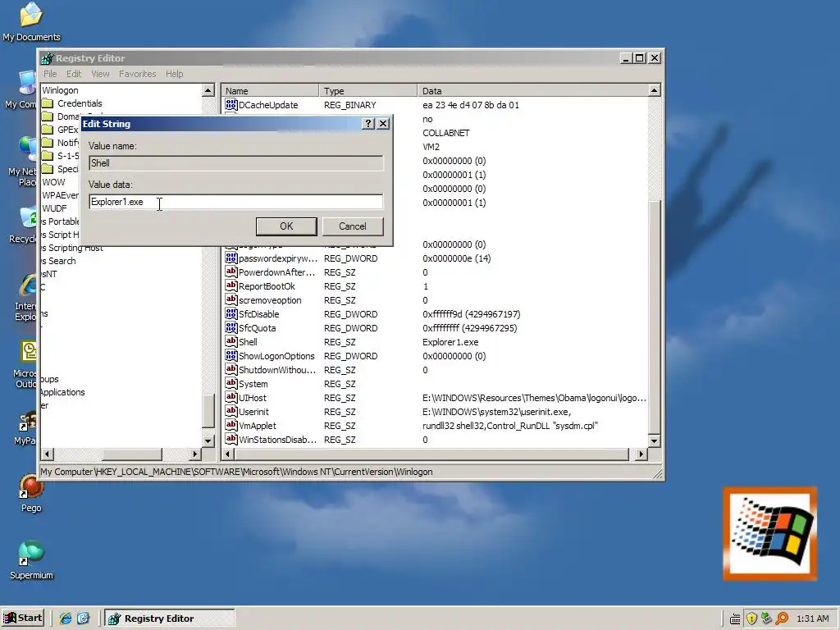This screenshot has height=630, width=840.
Task: Select the WUDF key in the tree
Action: (x=55, y=208)
